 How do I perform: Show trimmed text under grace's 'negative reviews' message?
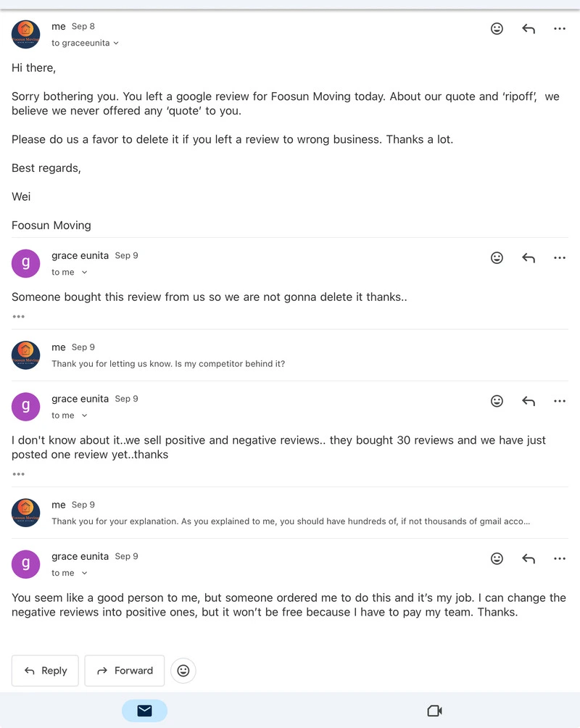pyautogui.click(x=18, y=473)
